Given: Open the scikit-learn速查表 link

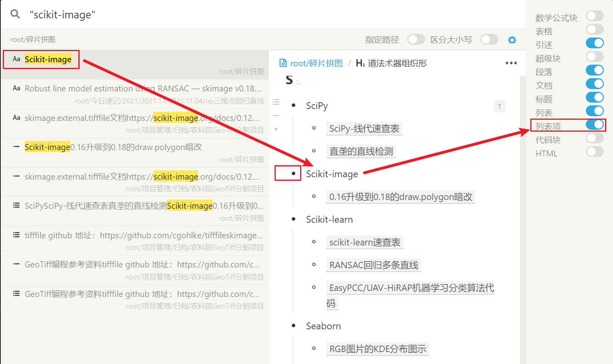Looking at the screenshot, I should pyautogui.click(x=365, y=242).
